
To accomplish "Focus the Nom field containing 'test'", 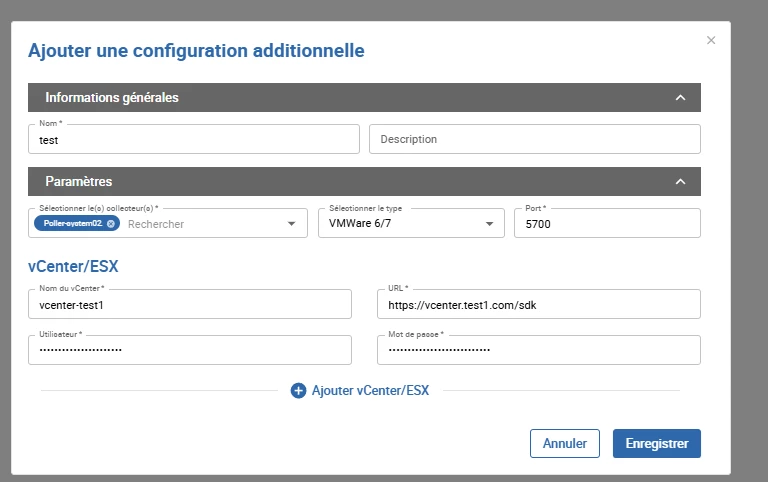I will click(193, 140).
